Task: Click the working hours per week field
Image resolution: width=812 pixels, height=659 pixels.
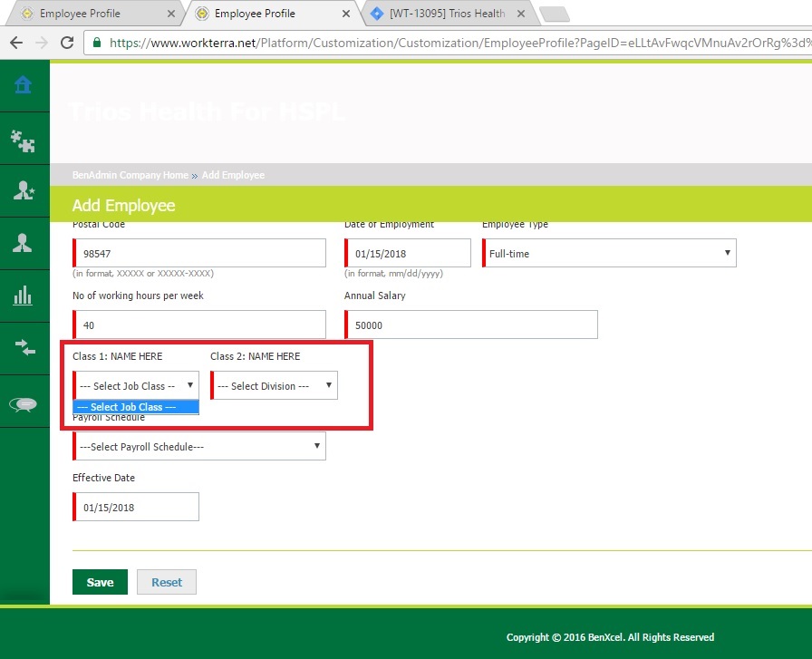Action: click(198, 325)
